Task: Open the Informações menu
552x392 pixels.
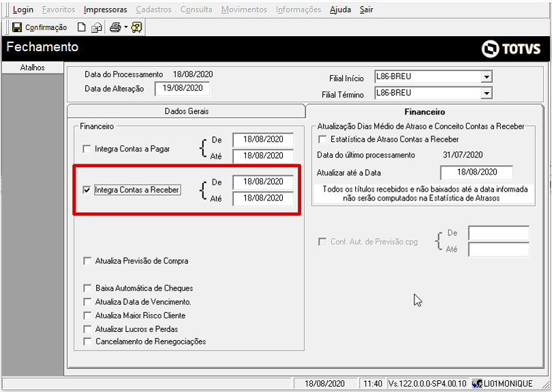Action: [298, 10]
